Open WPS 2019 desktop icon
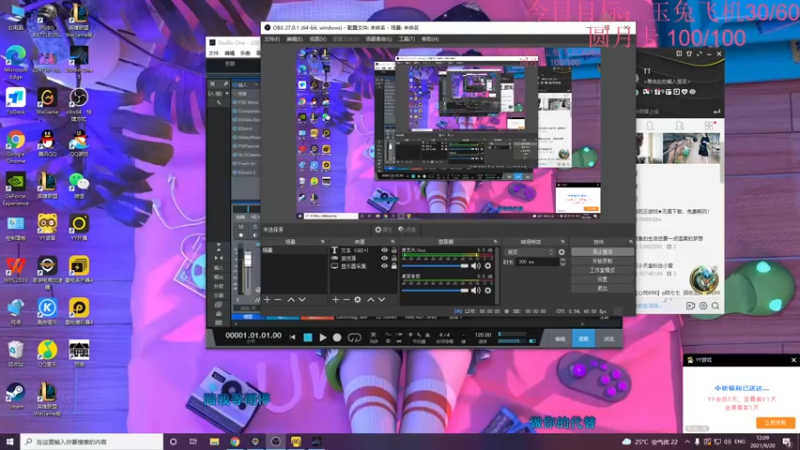The height and width of the screenshot is (450, 800). (x=16, y=269)
